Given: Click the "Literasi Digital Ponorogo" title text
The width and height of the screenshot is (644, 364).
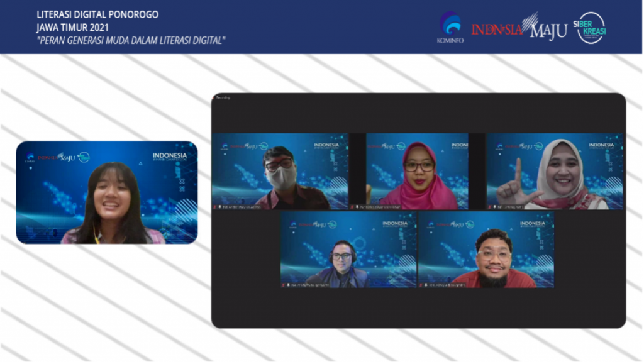Looking at the screenshot, I should click(97, 14).
